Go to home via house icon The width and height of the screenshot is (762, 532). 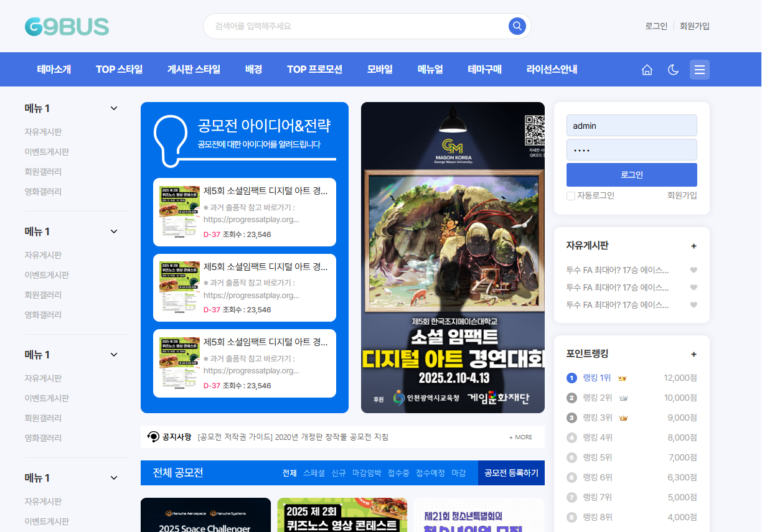tap(647, 70)
